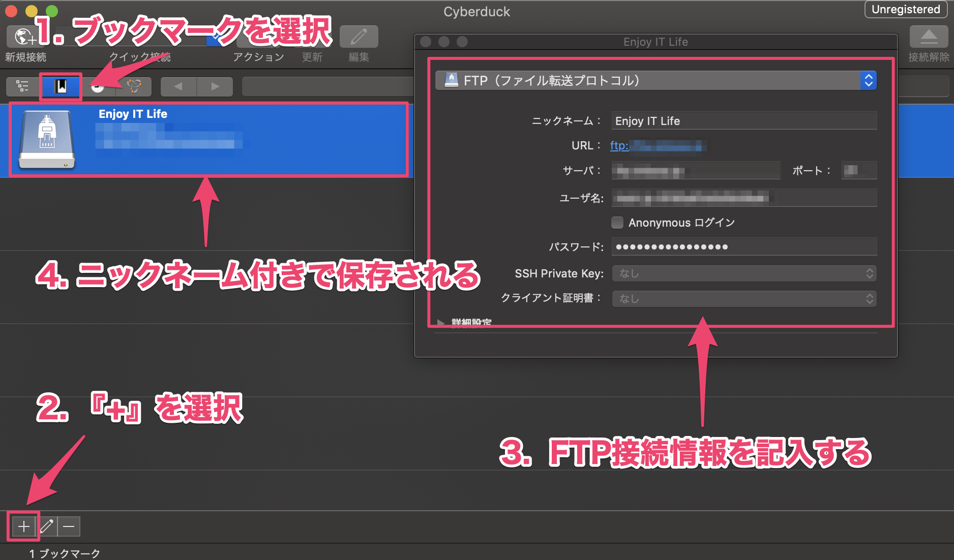Refresh the listing with the 更新 icon
Screen dimensions: 954x560
tap(312, 37)
